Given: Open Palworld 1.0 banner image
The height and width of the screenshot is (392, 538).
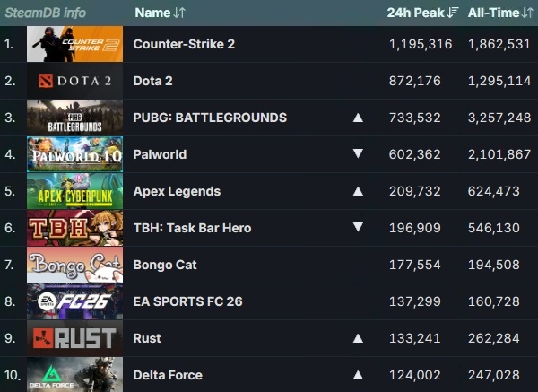Looking at the screenshot, I should [74, 154].
